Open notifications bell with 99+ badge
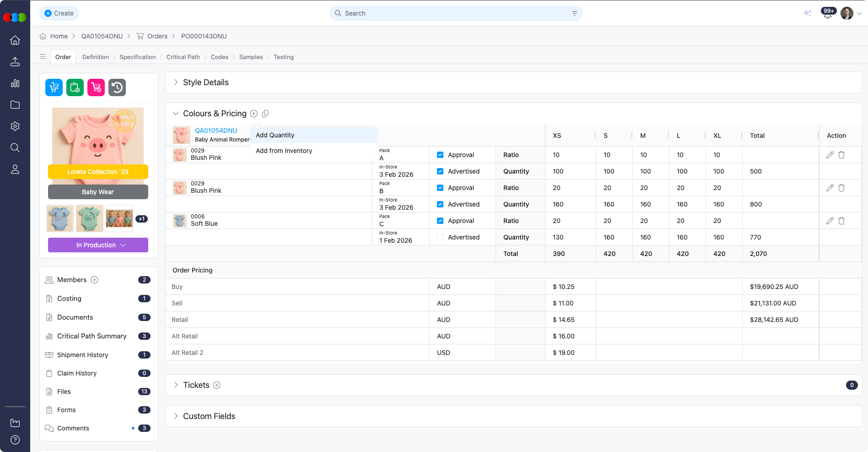This screenshot has height=452, width=868. coord(827,14)
